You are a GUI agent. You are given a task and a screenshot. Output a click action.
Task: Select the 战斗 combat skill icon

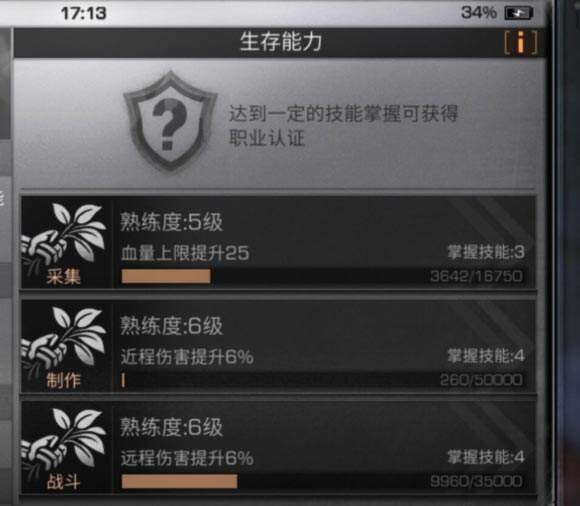click(65, 448)
